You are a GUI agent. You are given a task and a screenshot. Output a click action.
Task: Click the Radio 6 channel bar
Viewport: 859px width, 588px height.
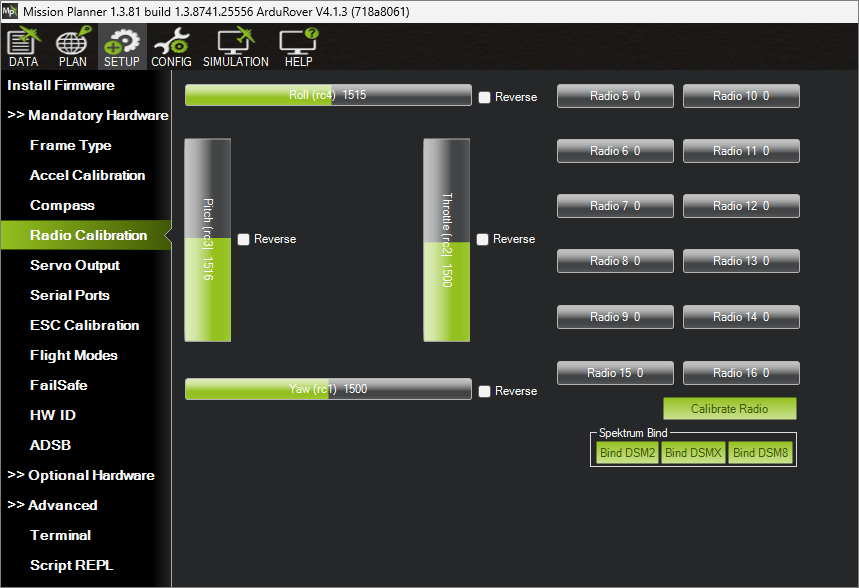click(615, 151)
